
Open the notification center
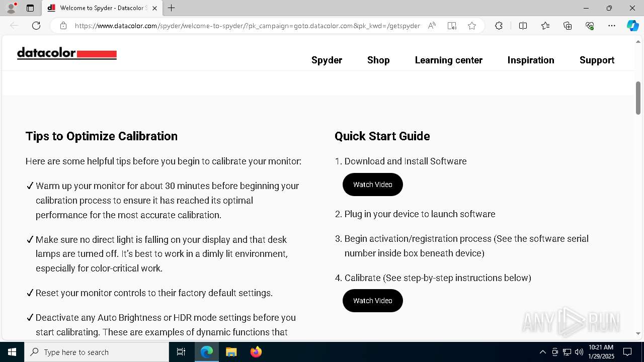click(x=627, y=352)
